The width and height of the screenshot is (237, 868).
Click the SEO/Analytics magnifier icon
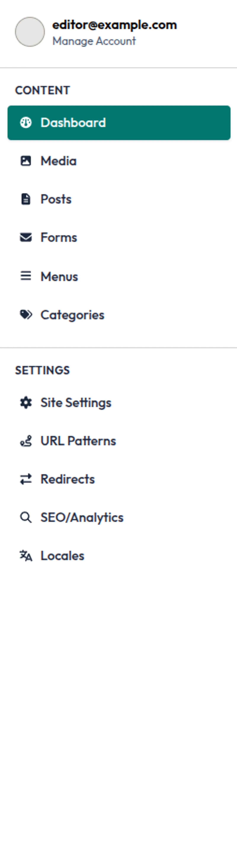26,518
